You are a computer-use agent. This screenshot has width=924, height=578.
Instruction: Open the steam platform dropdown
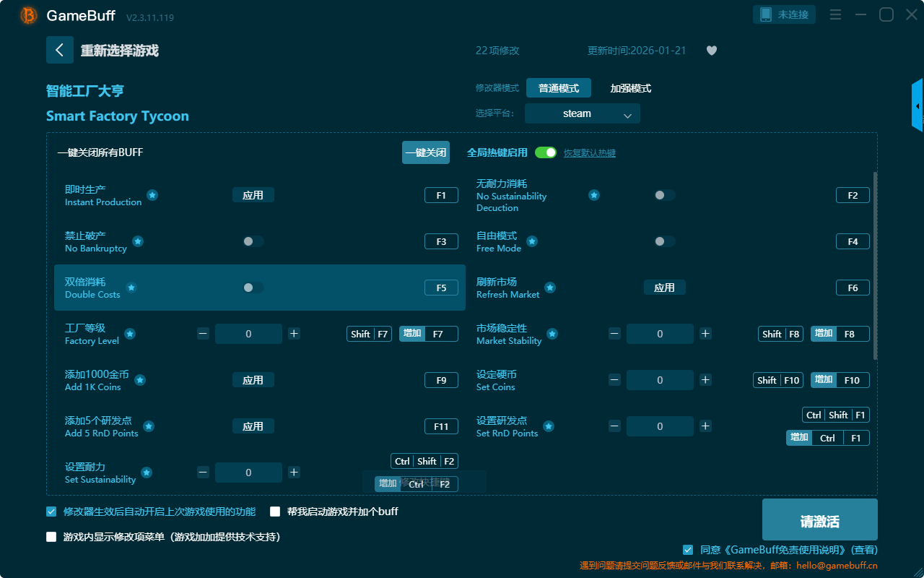tap(582, 113)
